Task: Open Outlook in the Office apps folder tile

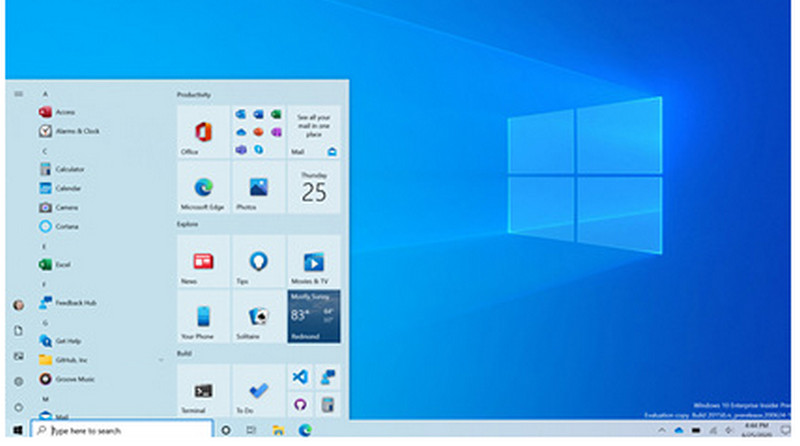Action: tap(241, 114)
